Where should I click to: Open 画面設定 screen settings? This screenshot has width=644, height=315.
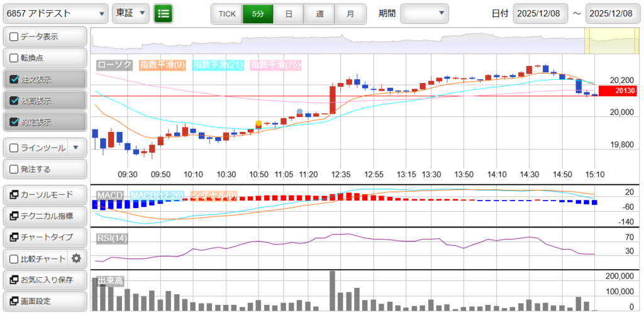coord(44,301)
